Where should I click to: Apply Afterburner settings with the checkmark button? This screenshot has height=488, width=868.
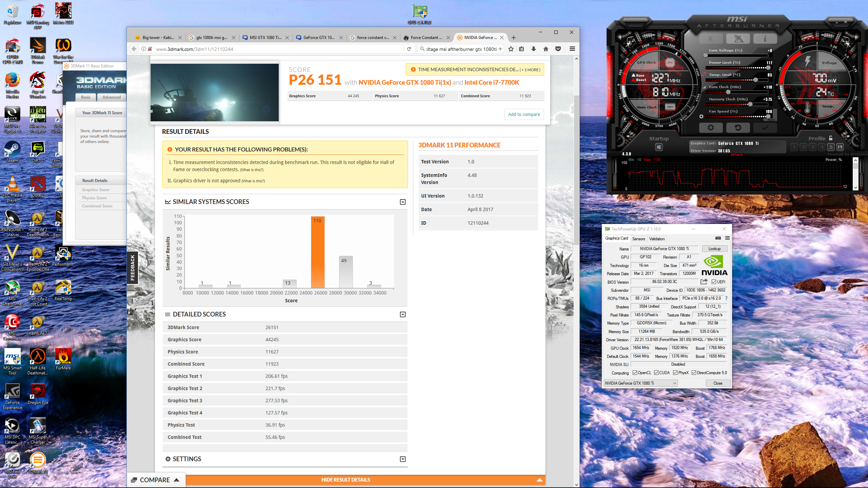click(765, 128)
